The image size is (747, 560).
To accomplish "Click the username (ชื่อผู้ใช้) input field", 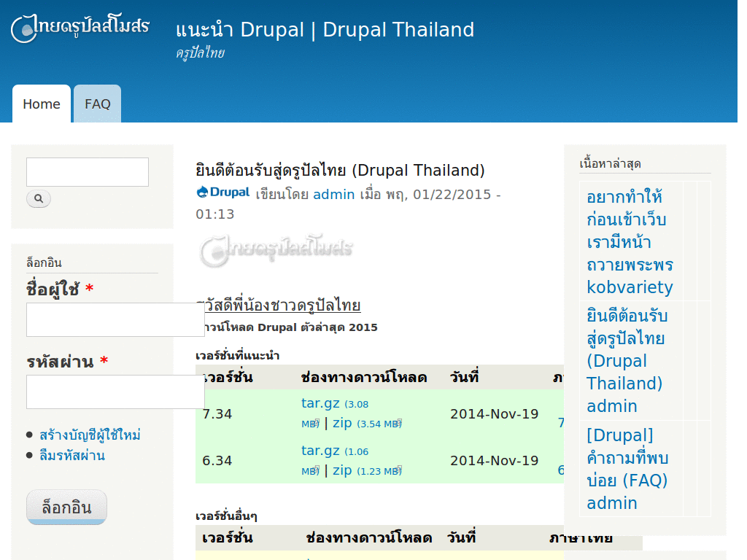I will click(115, 319).
